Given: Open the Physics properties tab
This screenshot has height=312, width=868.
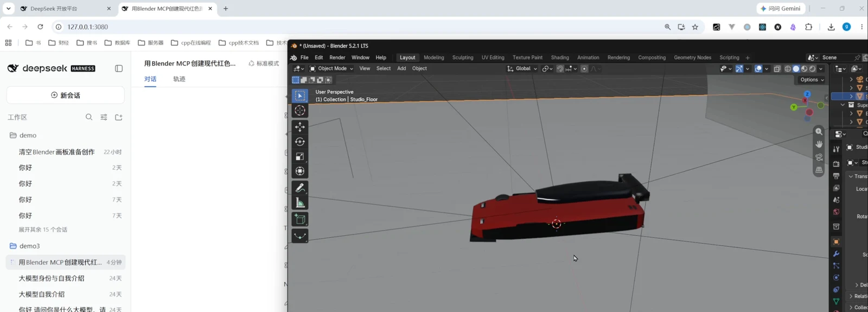Looking at the screenshot, I should point(836,278).
